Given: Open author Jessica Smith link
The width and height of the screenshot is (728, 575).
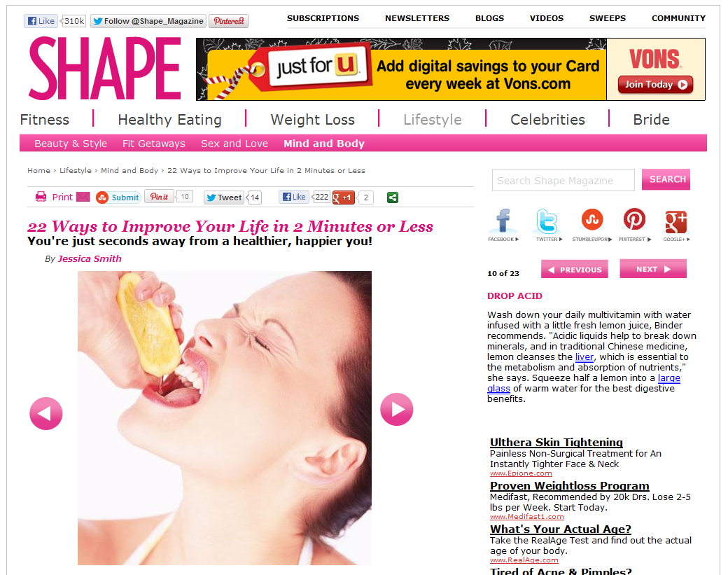Looking at the screenshot, I should (89, 258).
